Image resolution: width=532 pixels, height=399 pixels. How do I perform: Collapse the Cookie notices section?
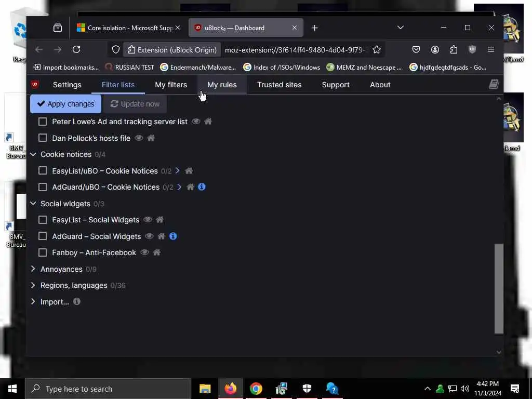(x=33, y=154)
